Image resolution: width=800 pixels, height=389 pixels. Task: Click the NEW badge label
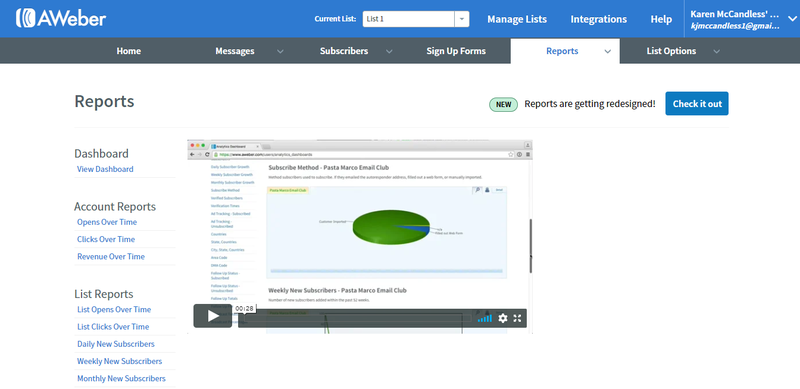pyautogui.click(x=504, y=104)
